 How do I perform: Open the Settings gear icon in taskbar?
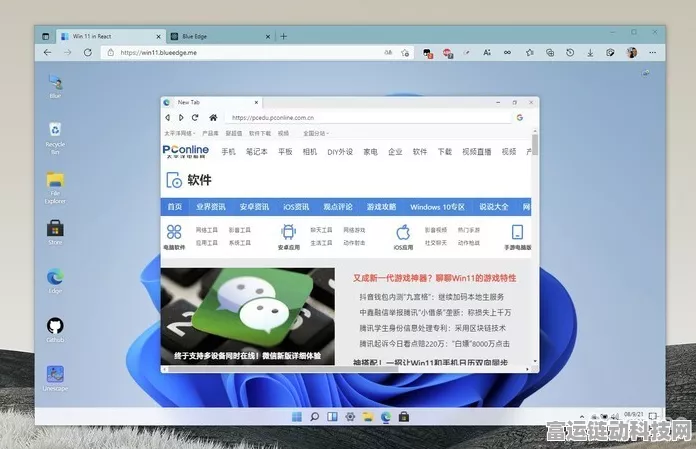(350, 417)
